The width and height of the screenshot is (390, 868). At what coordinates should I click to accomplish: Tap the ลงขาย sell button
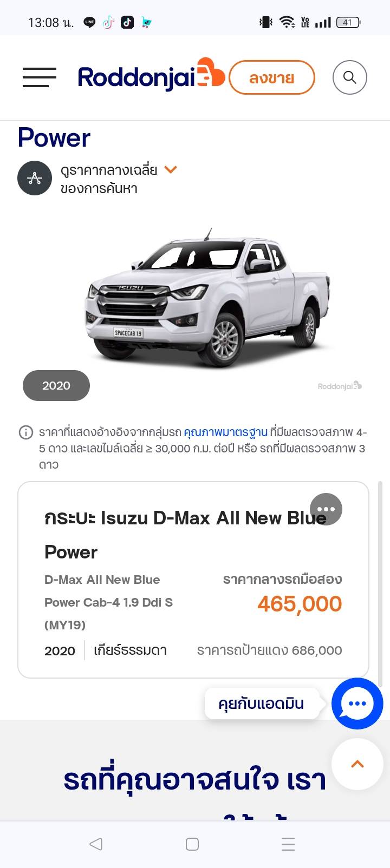[x=272, y=78]
